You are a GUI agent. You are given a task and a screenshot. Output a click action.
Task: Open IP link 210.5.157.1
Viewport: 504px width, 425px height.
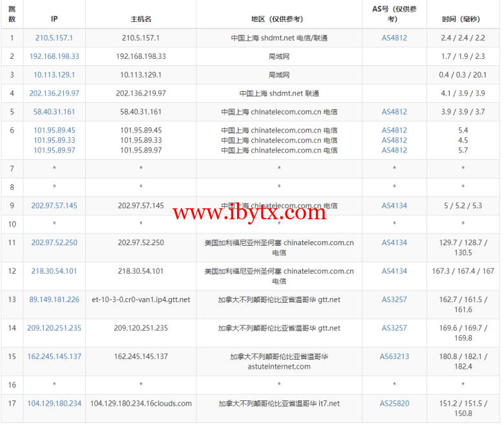[x=54, y=38]
